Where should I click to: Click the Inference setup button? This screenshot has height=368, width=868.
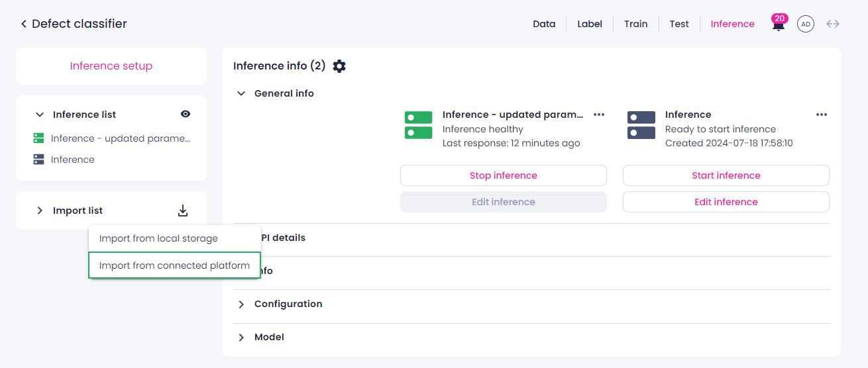click(x=111, y=66)
